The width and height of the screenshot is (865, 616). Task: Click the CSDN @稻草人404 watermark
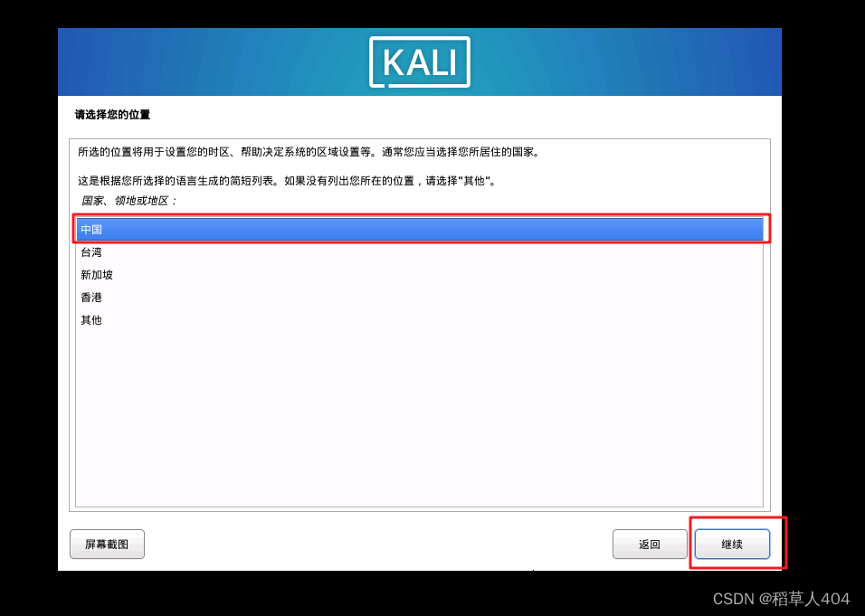tap(781, 598)
